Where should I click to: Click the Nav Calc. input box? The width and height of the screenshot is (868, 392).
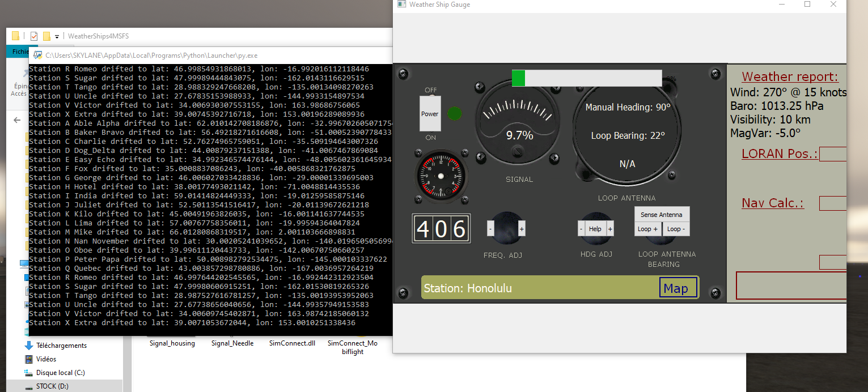tap(833, 203)
